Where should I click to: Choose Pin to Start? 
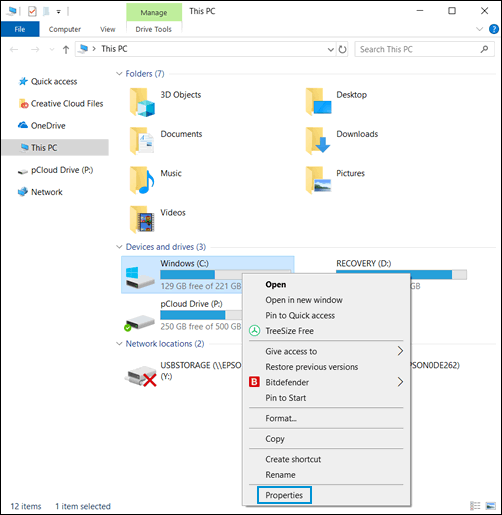tap(286, 398)
